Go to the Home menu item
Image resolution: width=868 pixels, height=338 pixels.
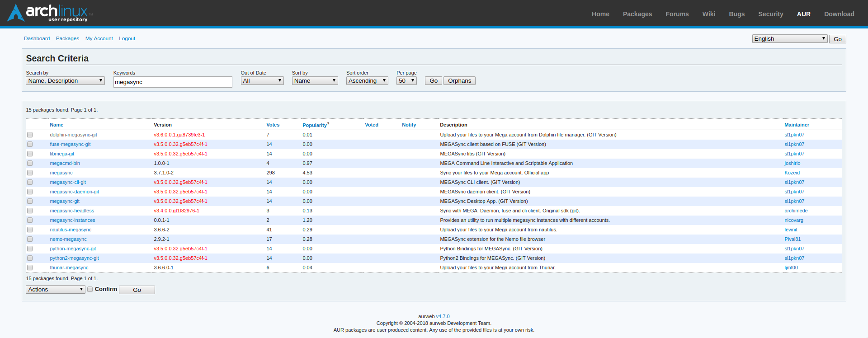coord(600,14)
